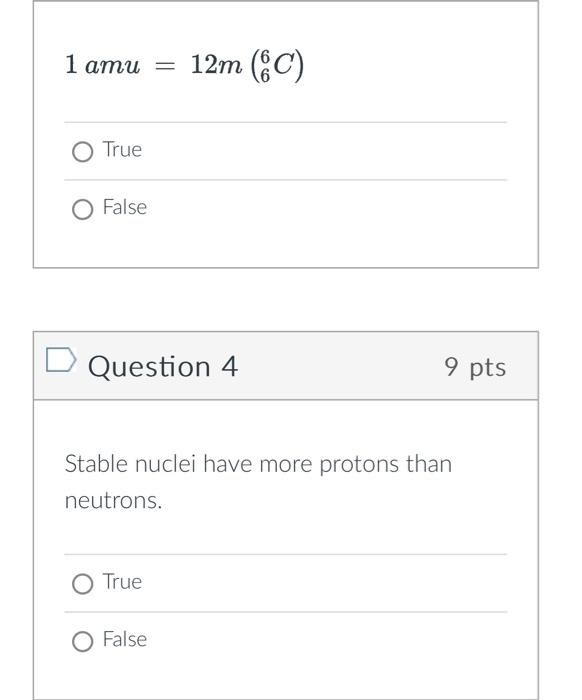Click the word Stable in question text
Image resolution: width=582 pixels, height=700 pixels.
pos(96,463)
